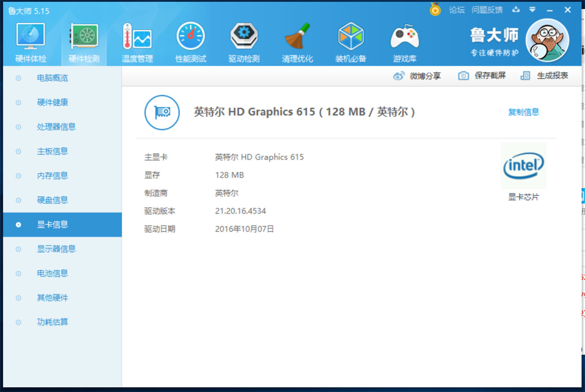
Task: Click the cartoon master avatar picture
Action: (548, 40)
